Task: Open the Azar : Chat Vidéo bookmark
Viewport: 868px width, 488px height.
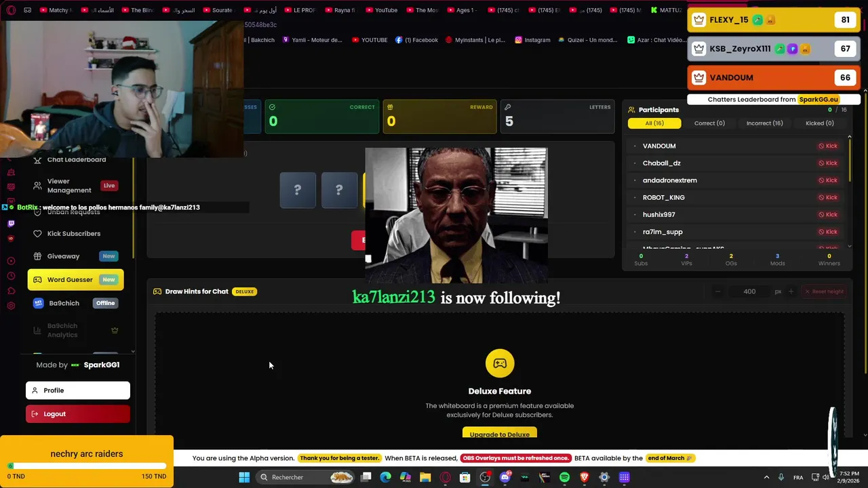Action: click(656, 40)
